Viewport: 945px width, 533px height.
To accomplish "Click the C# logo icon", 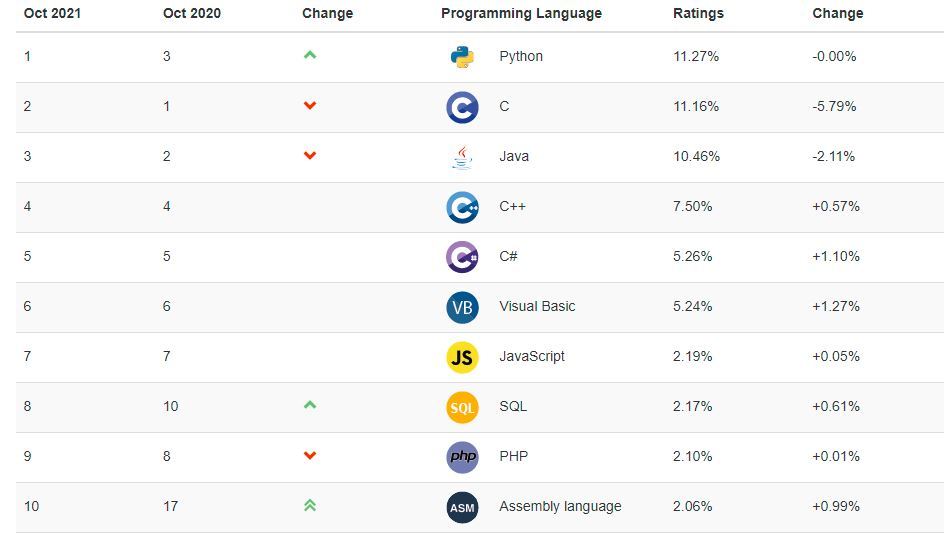I will click(462, 257).
